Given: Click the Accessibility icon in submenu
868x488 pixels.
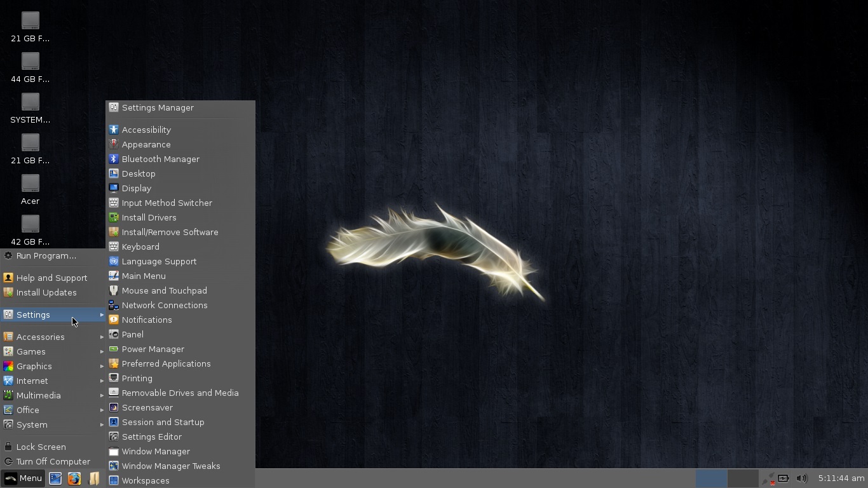Looking at the screenshot, I should (114, 130).
